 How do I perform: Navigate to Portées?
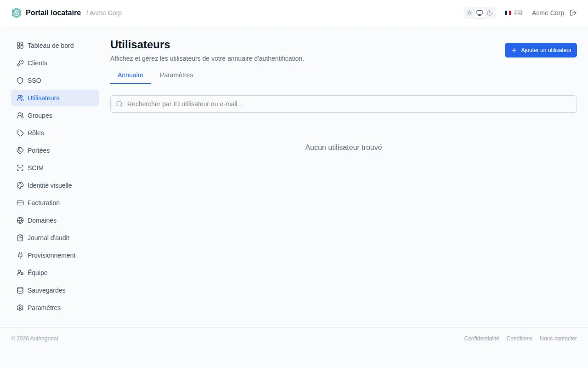tap(55, 150)
